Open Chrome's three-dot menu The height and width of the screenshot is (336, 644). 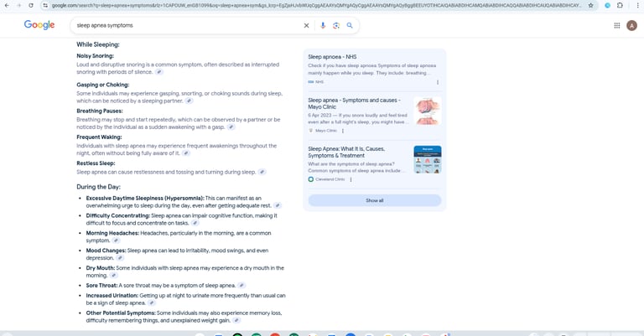[x=638, y=5]
